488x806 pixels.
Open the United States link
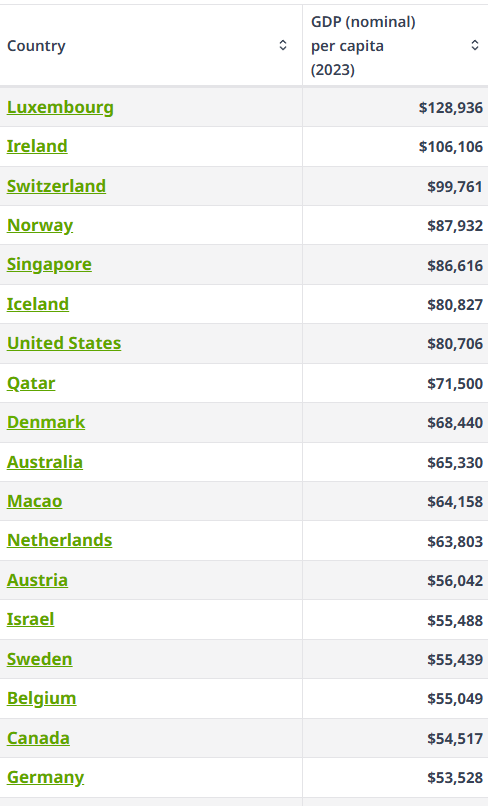click(x=64, y=343)
